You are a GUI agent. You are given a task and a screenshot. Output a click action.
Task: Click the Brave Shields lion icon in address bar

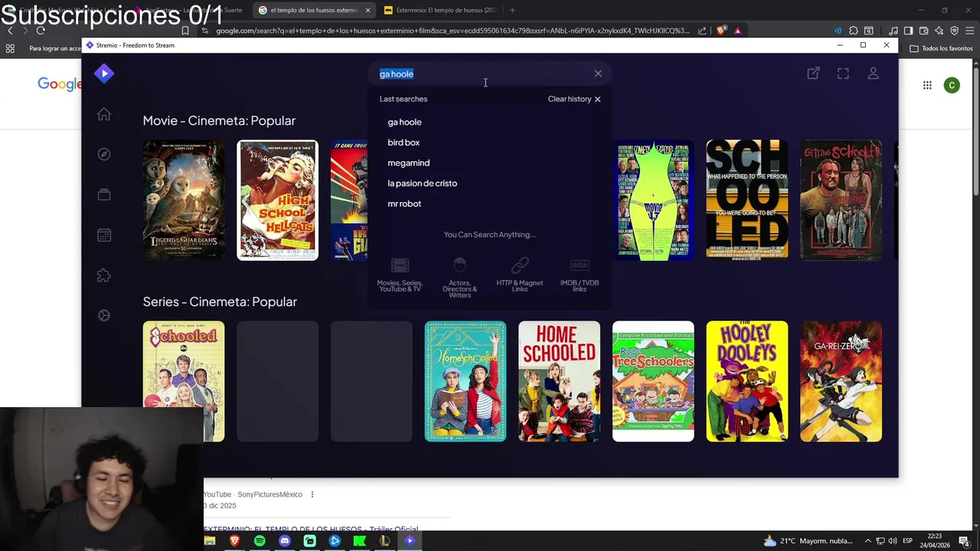point(721,31)
